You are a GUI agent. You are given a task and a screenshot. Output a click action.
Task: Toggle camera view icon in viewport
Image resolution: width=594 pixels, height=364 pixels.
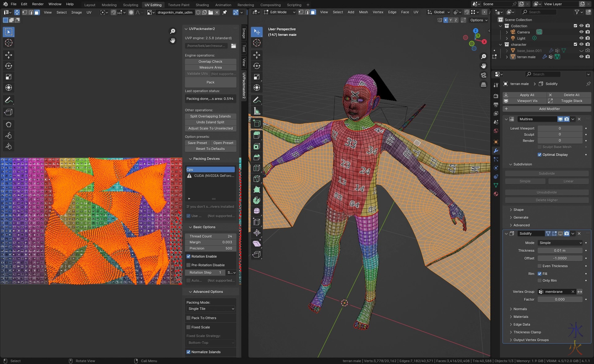point(484,75)
